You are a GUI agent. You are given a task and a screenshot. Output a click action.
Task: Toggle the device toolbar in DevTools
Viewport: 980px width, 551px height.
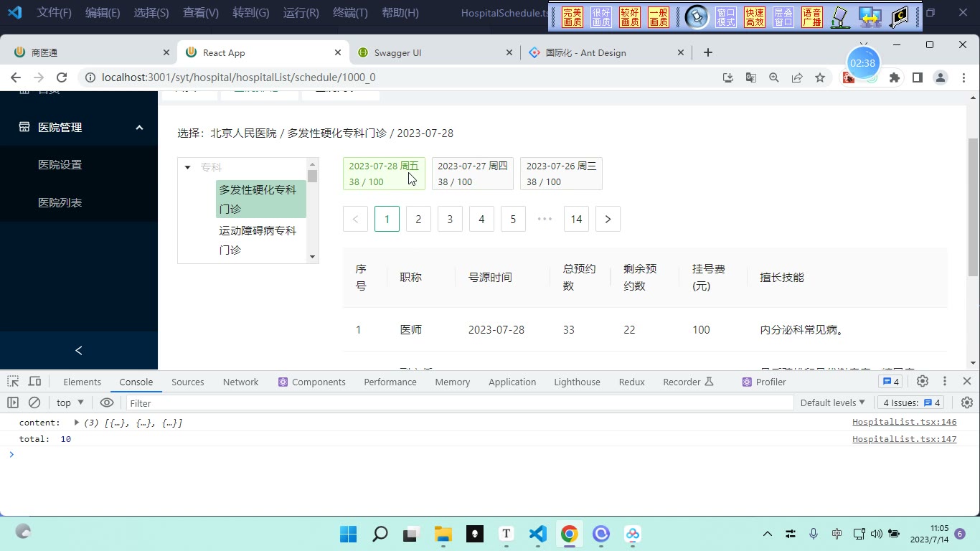(x=34, y=382)
